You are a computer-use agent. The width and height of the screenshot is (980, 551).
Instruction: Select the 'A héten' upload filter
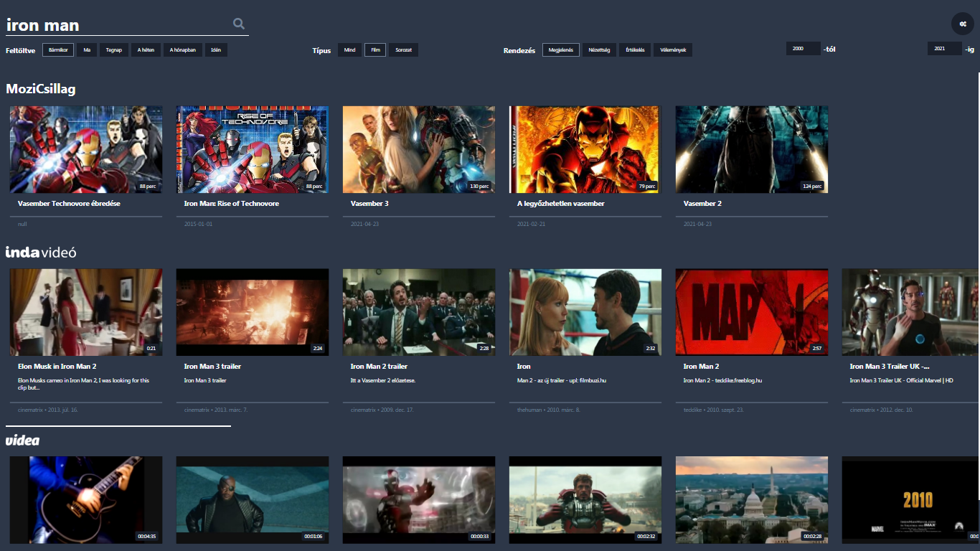click(x=146, y=50)
